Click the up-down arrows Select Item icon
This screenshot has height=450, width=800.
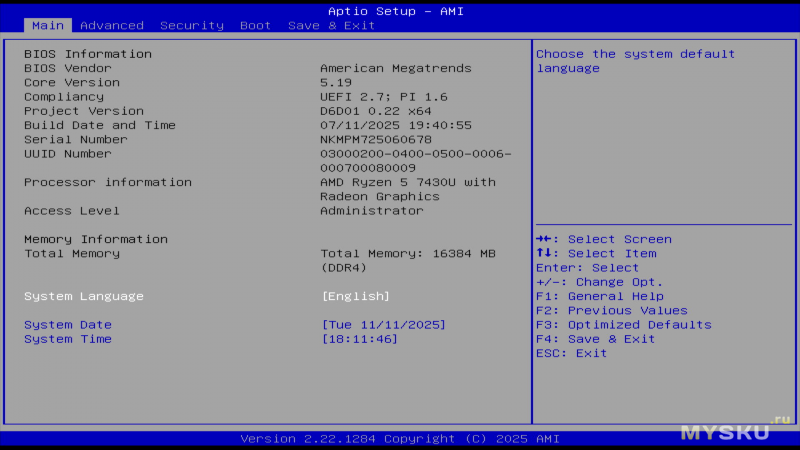point(545,253)
